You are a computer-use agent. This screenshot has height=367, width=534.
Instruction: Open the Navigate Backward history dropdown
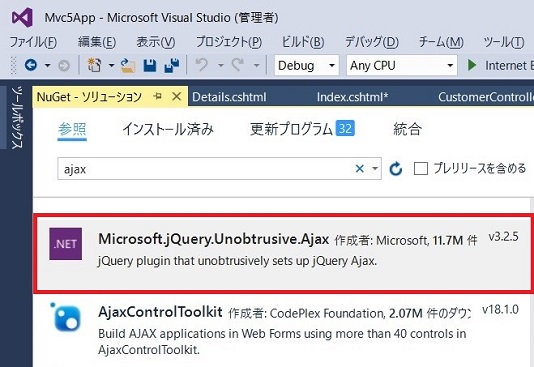click(x=48, y=65)
